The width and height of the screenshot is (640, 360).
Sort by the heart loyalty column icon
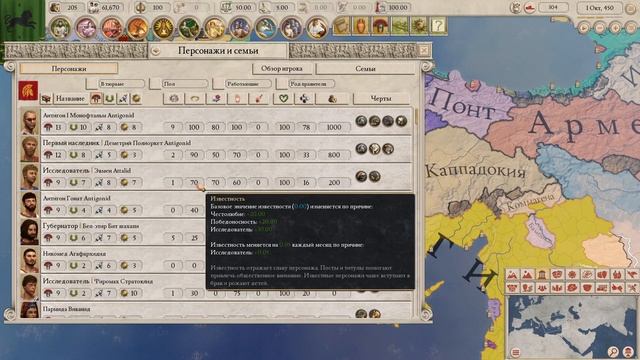[283, 98]
